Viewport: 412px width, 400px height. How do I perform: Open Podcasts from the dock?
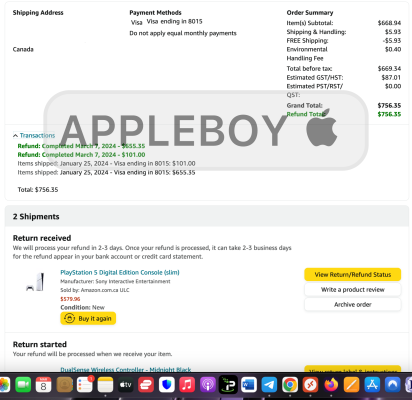208,385
